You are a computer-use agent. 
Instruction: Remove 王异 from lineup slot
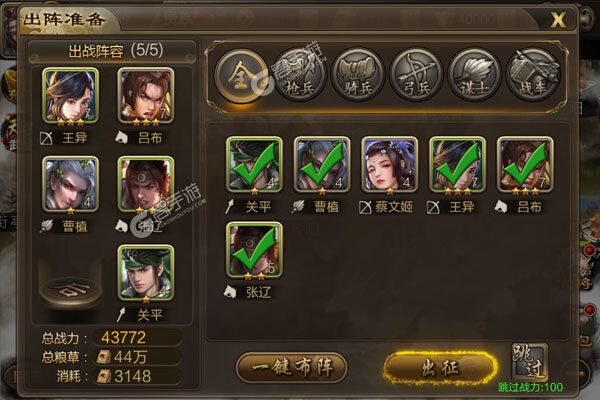pyautogui.click(x=71, y=96)
